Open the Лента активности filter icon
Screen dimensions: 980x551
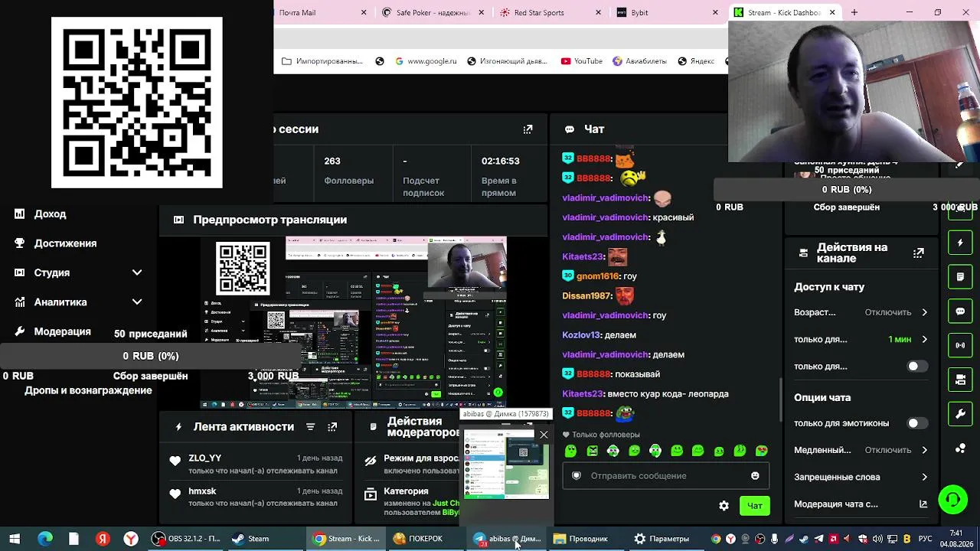(x=310, y=427)
